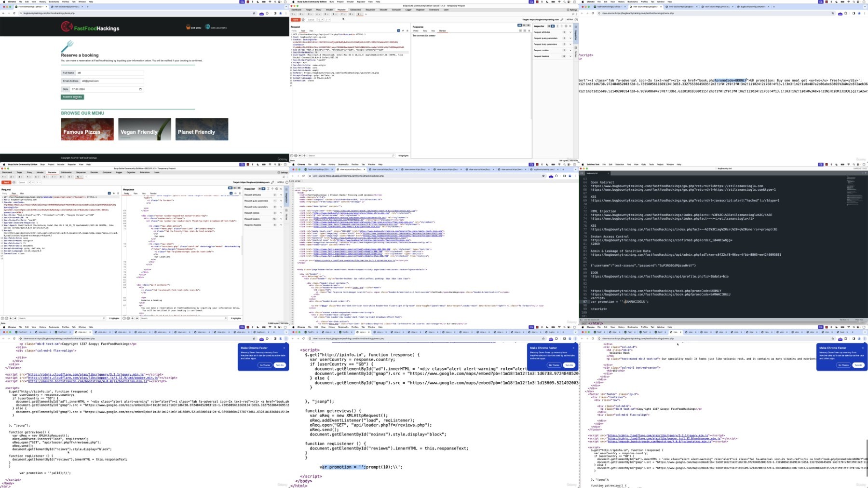Select Repeater tab number 10
This screenshot has width=868, height=488.
pyautogui.click(x=79, y=177)
